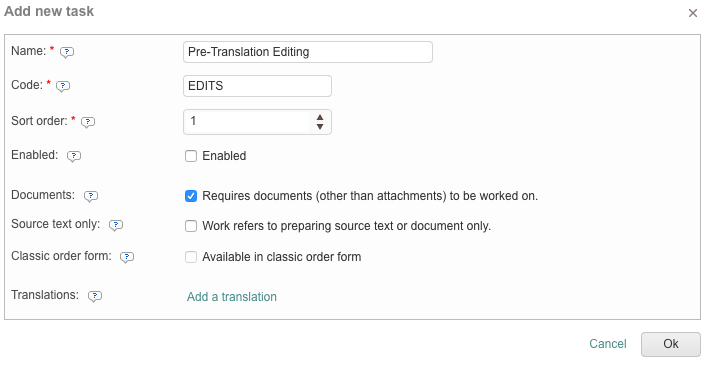This screenshot has height=367, width=708.
Task: Open the help icon for Enabled
Action: click(74, 156)
